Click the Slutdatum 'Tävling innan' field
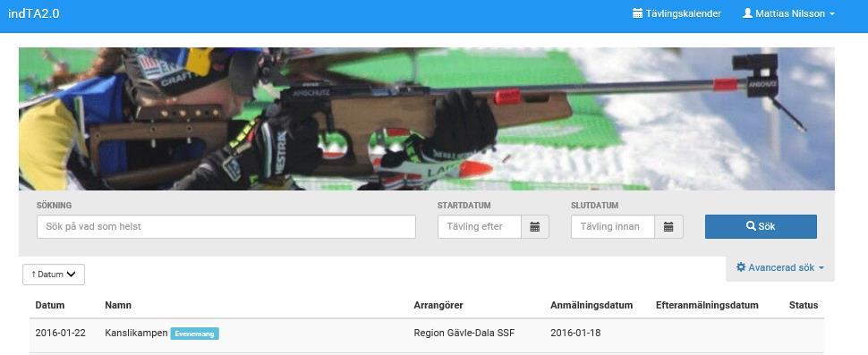Image resolution: width=868 pixels, height=355 pixels. pos(613,227)
